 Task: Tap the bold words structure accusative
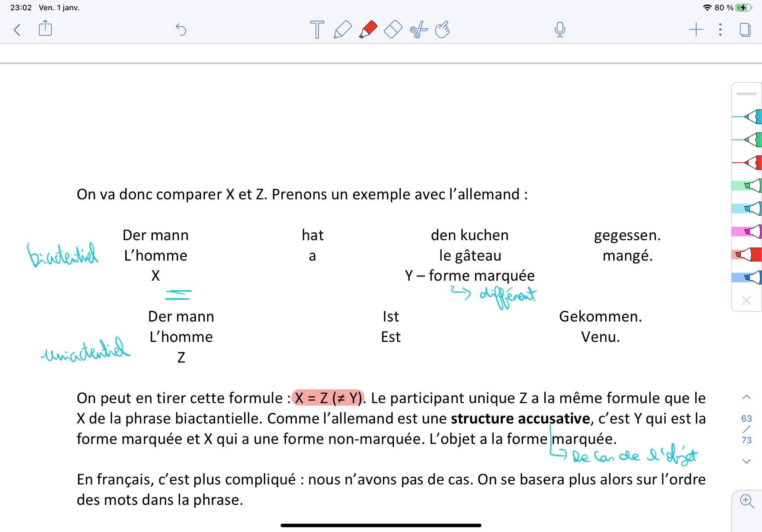point(520,418)
